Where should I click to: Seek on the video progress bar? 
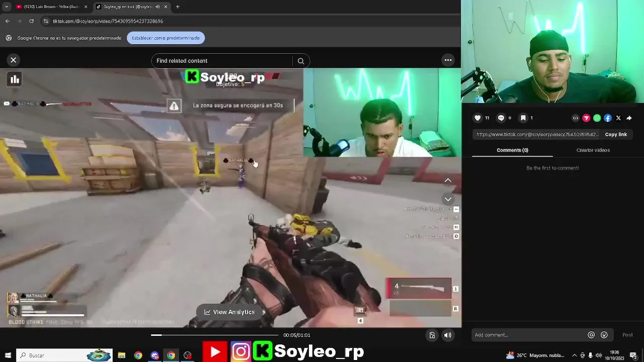214,335
